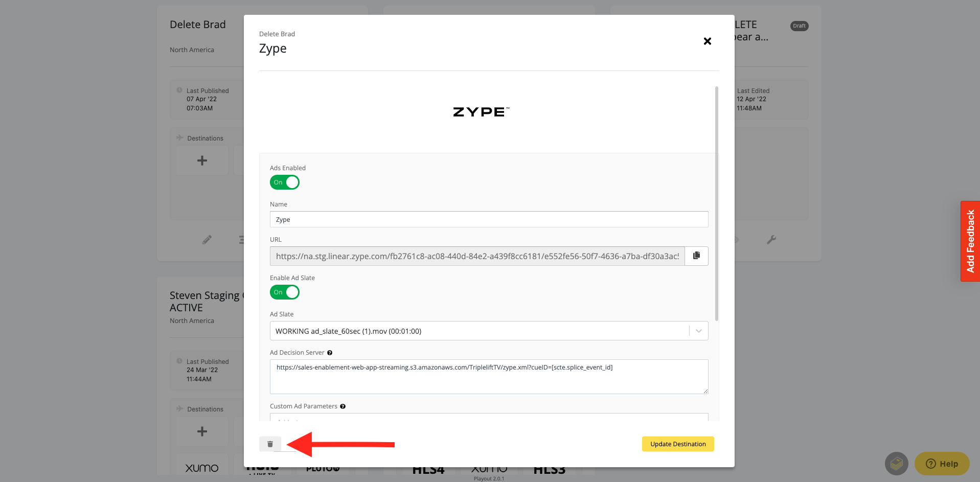Click the trash delete destination icon
Screen dimensions: 980x482
270,444
